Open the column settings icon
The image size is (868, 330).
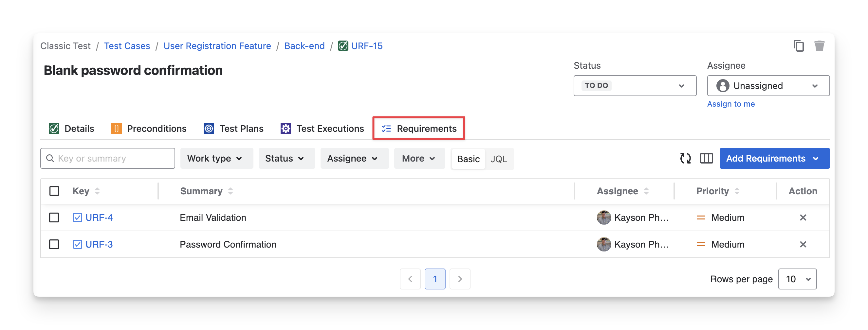click(706, 158)
